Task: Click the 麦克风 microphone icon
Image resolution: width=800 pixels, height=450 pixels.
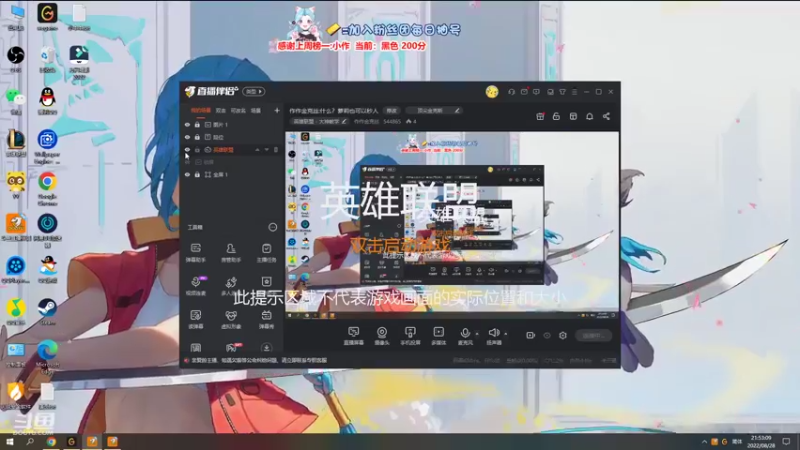Action: coord(465,335)
